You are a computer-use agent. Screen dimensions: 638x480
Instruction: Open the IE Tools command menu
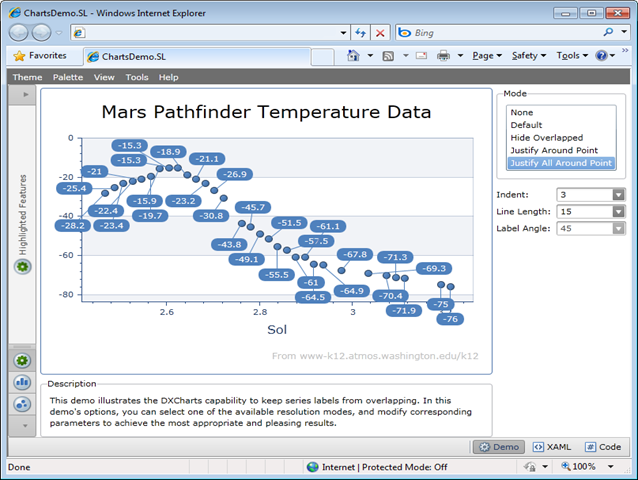pos(572,56)
